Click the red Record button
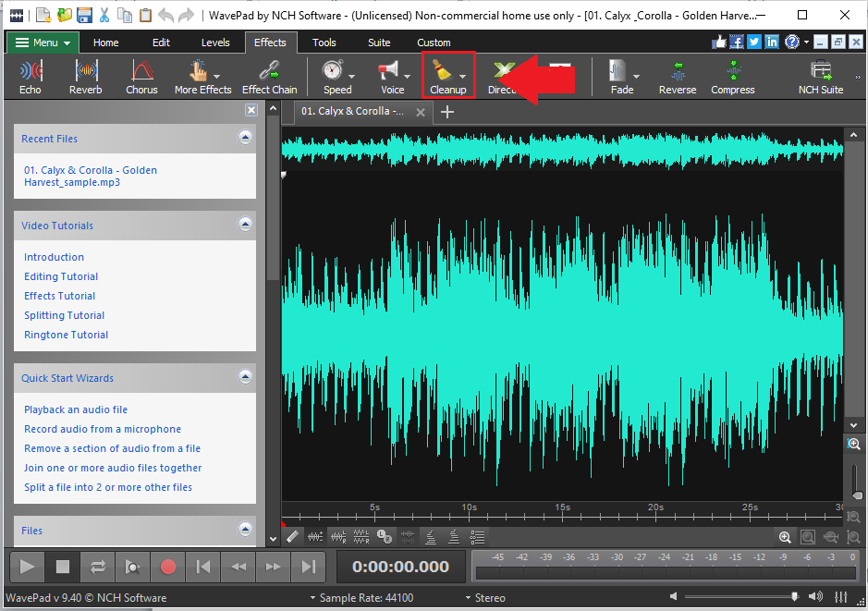Viewport: 868px width, 611px height. 167,567
